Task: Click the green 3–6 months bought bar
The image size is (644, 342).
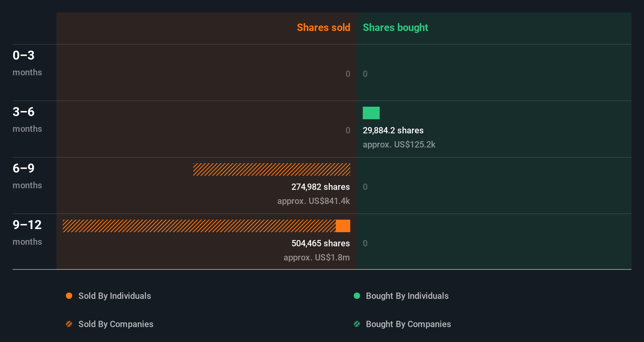Action: [x=371, y=113]
